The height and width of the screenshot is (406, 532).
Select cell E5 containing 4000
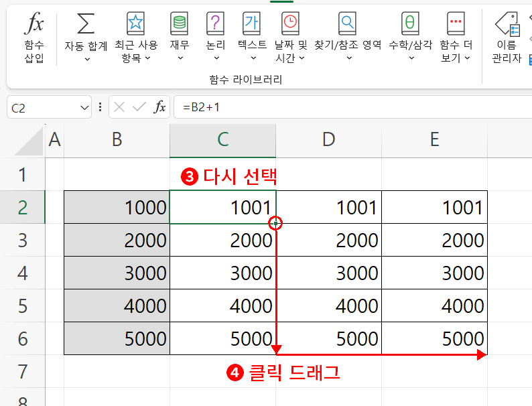pyautogui.click(x=434, y=306)
